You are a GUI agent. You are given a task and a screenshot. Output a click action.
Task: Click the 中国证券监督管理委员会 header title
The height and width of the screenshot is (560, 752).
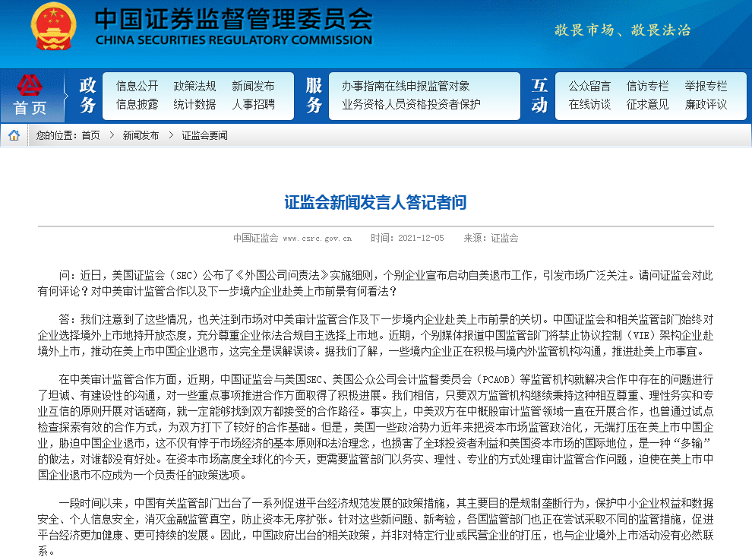(x=233, y=19)
